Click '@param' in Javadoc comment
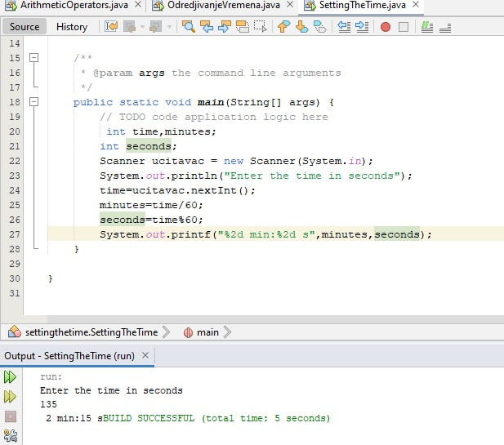Image resolution: width=504 pixels, height=445 pixels. [x=113, y=73]
